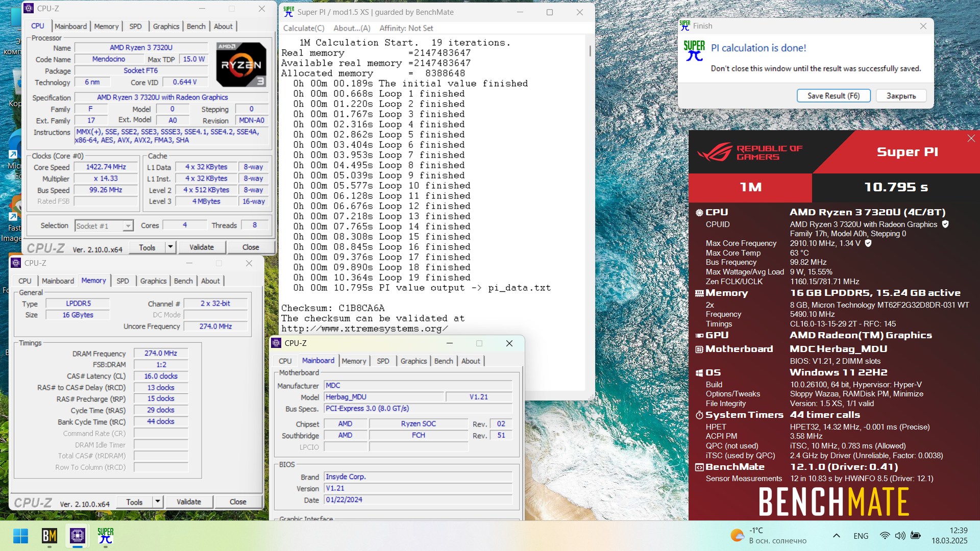This screenshot has height=551, width=980.
Task: Click the Закрыть button in Finish dialog
Action: click(901, 95)
